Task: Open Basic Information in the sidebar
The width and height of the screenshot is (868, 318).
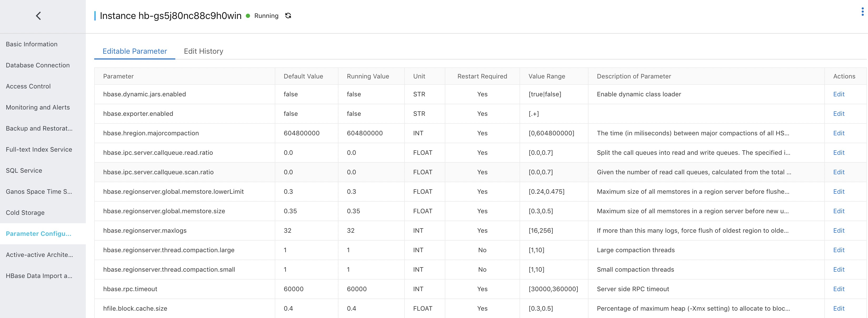Action: 32,44
